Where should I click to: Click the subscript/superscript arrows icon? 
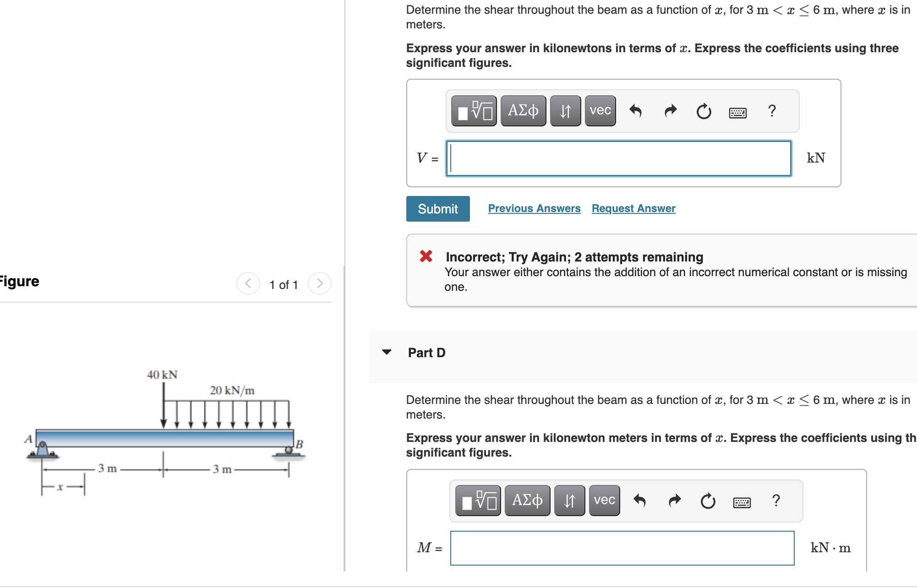565,110
